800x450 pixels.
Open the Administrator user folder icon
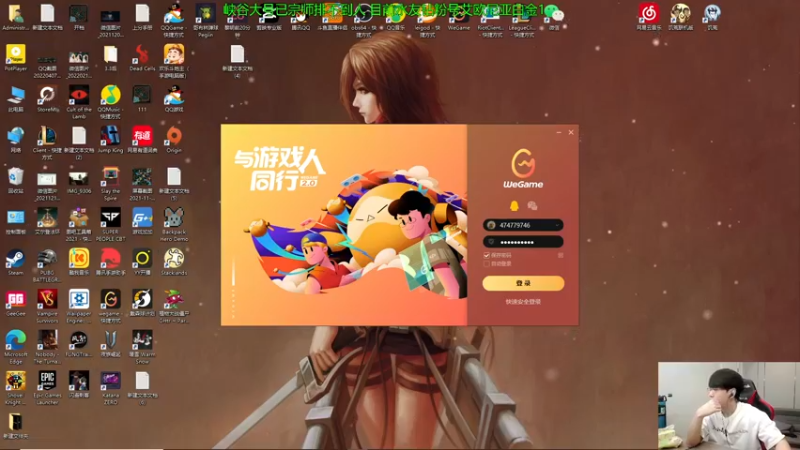point(15,17)
